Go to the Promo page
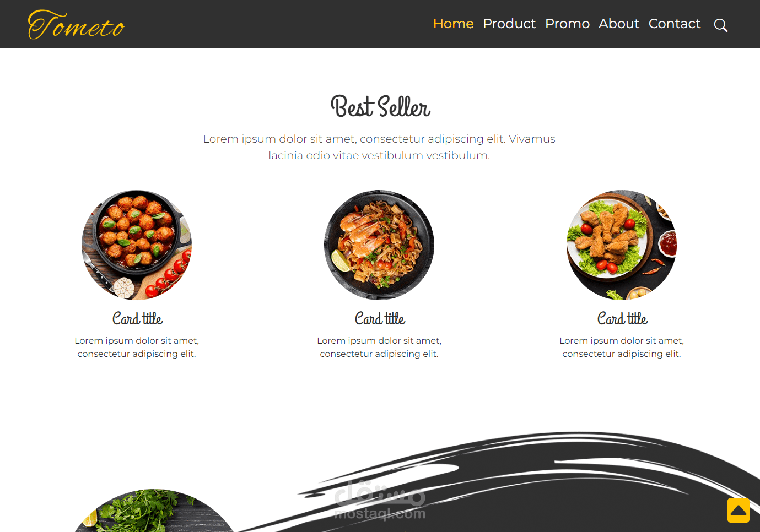The height and width of the screenshot is (532, 760). point(567,24)
